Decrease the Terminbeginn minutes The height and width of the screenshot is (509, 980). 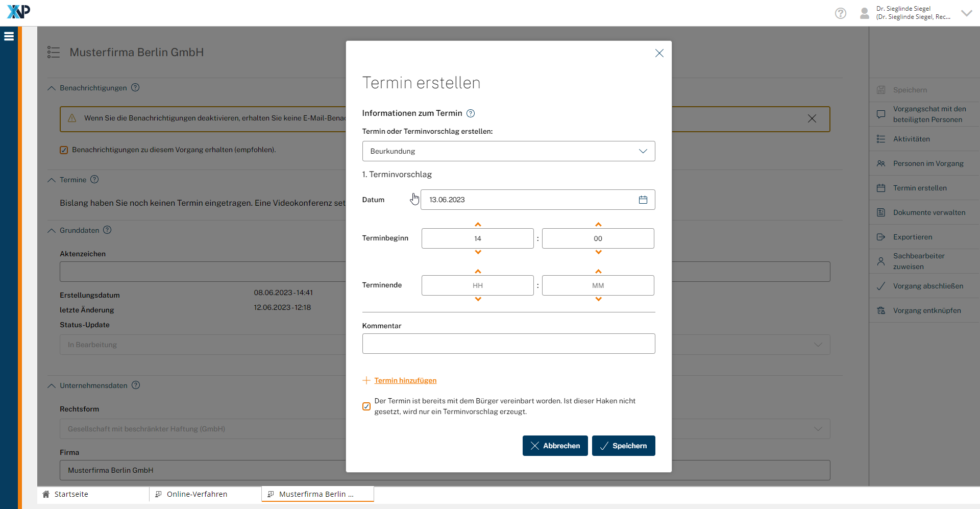[x=598, y=252]
